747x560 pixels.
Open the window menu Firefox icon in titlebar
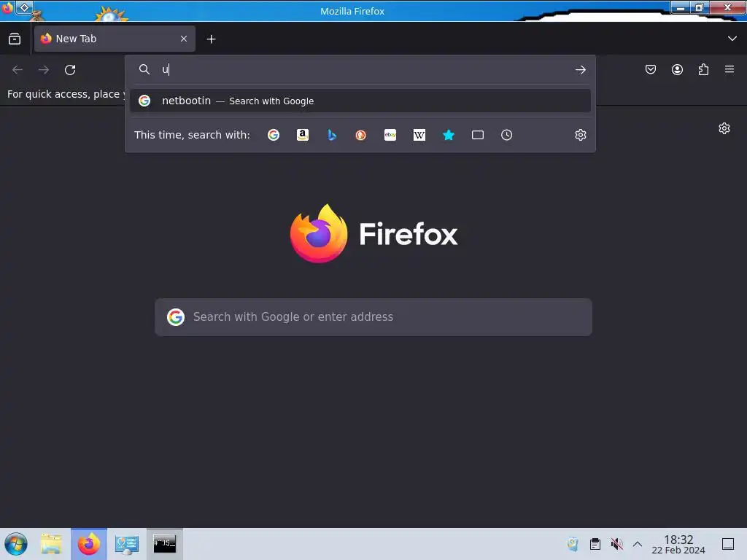pos(7,8)
